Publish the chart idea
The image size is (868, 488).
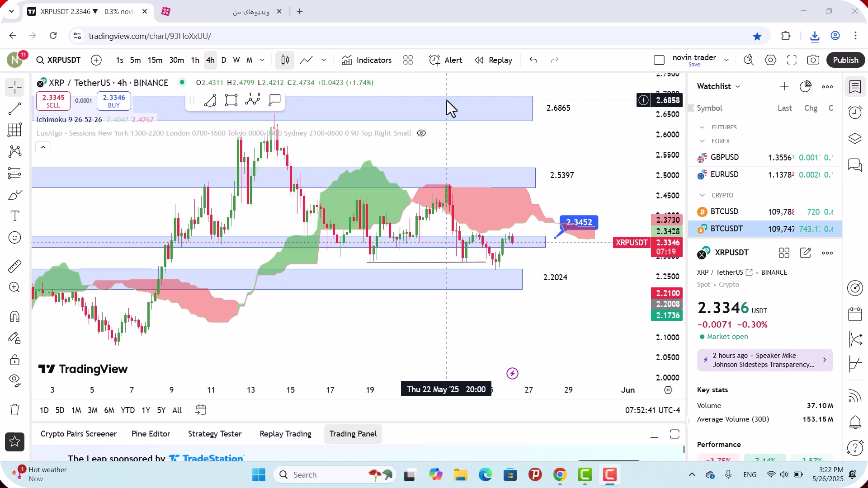point(845,60)
